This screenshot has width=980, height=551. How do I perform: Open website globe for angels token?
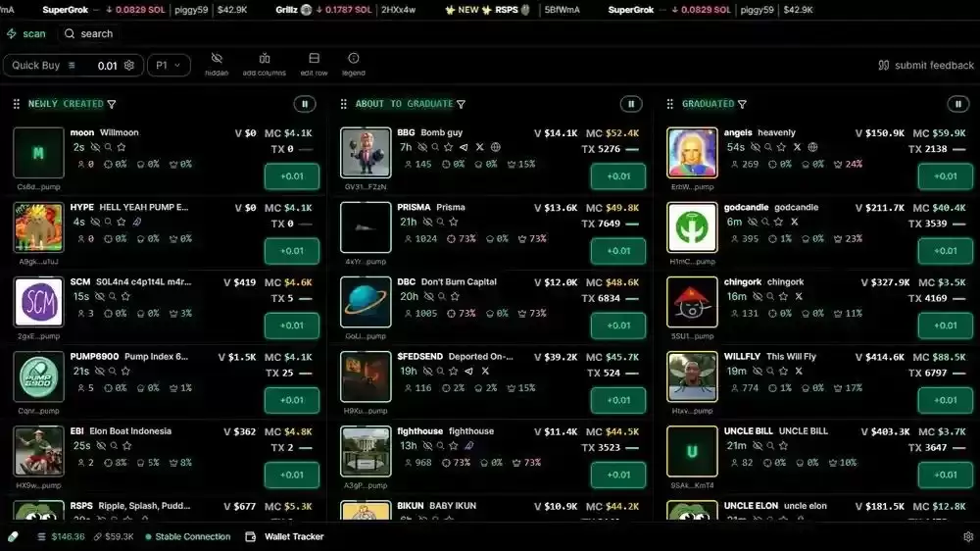coord(812,147)
